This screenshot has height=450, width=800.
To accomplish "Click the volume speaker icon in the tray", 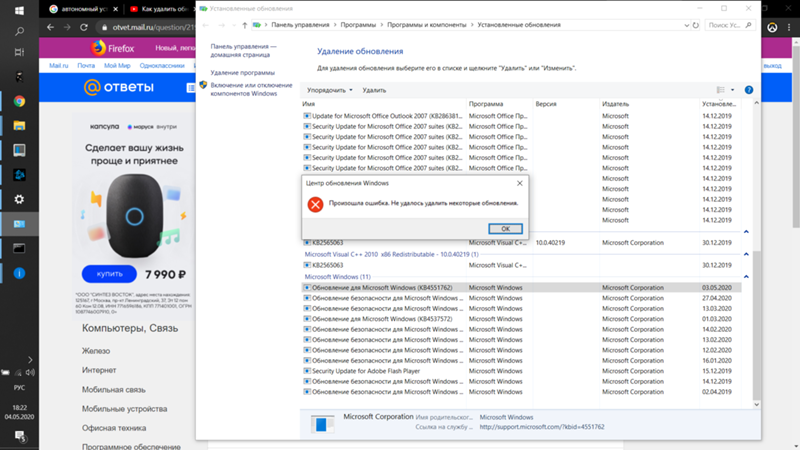I will [x=30, y=372].
